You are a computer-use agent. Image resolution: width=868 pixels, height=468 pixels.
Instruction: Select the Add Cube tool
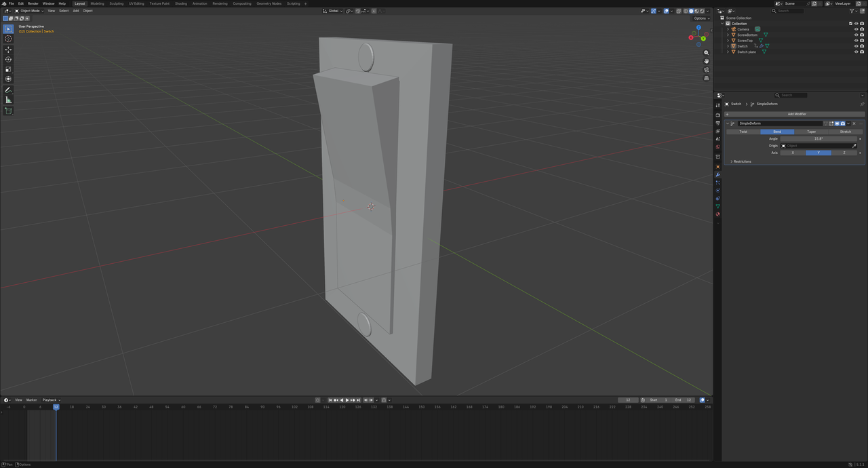[x=8, y=111]
